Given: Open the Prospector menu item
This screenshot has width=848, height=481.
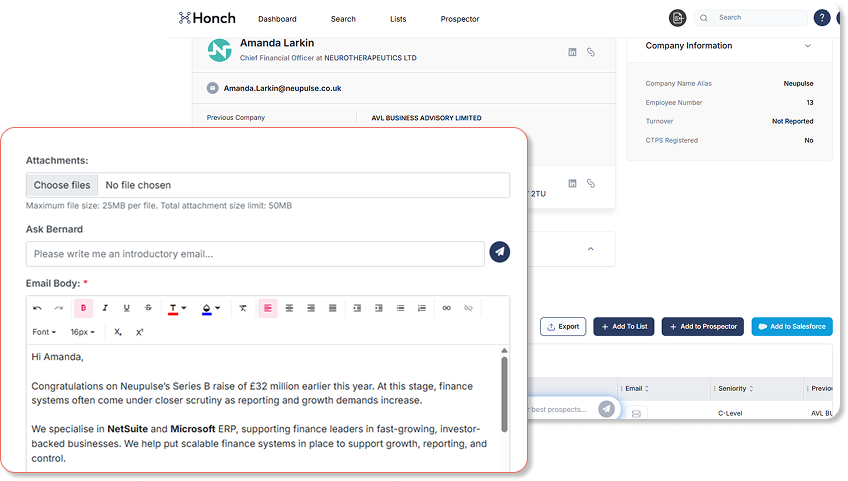Looking at the screenshot, I should click(x=460, y=19).
